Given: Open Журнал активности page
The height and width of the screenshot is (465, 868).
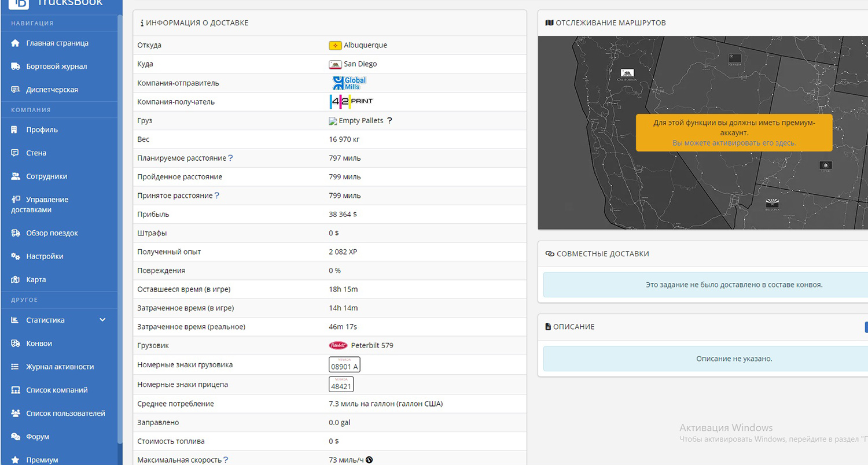Looking at the screenshot, I should click(60, 367).
